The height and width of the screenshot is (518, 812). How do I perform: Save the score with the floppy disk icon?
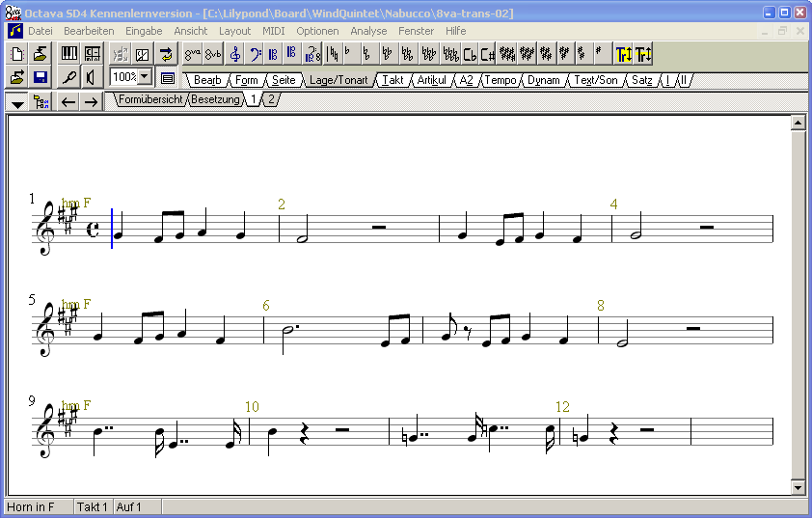coord(40,78)
